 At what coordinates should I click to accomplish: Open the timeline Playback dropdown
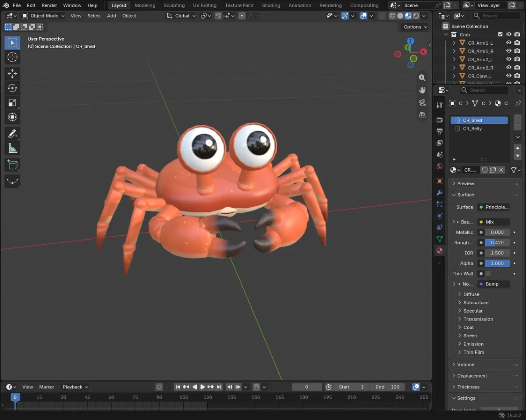tap(75, 387)
